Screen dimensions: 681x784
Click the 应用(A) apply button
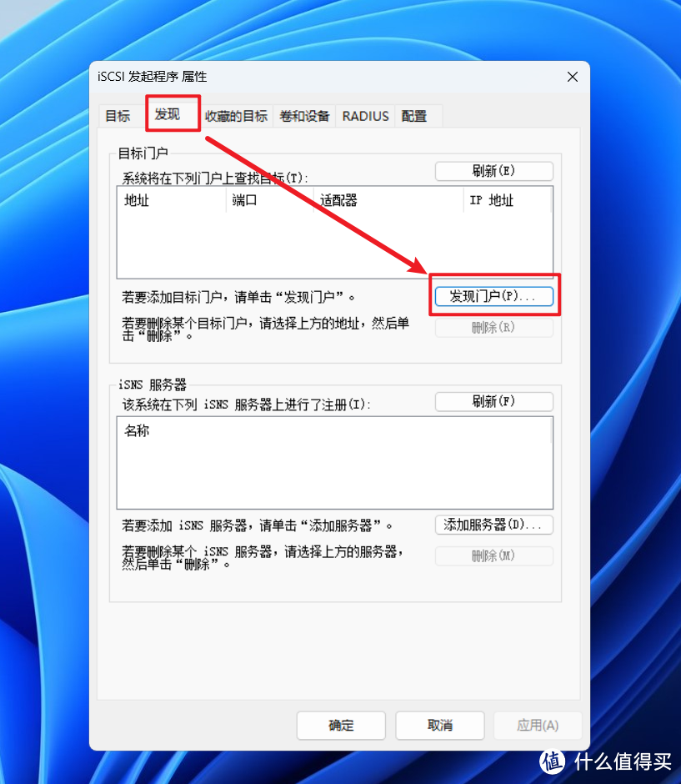pyautogui.click(x=538, y=726)
